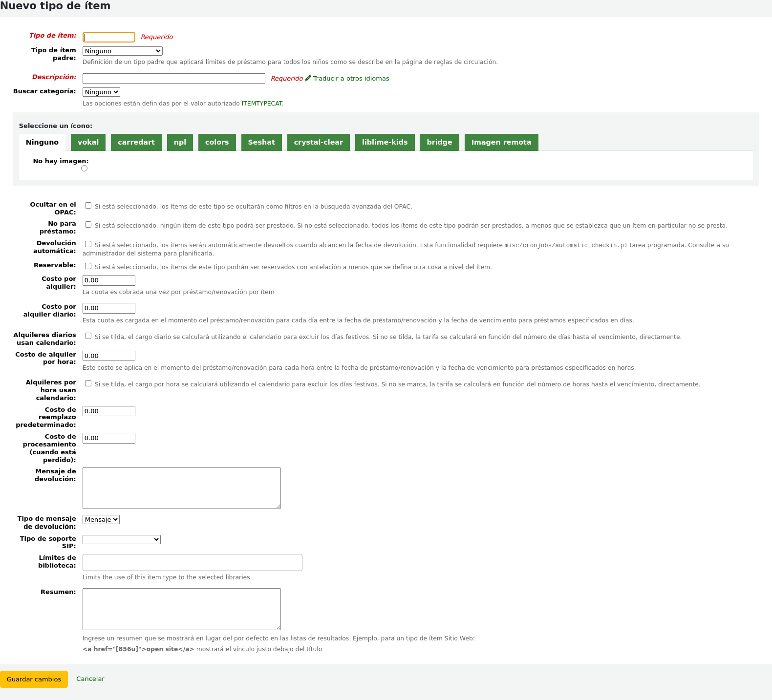Switch to the Imagen remota tab
This screenshot has height=700, width=772.
(x=501, y=142)
